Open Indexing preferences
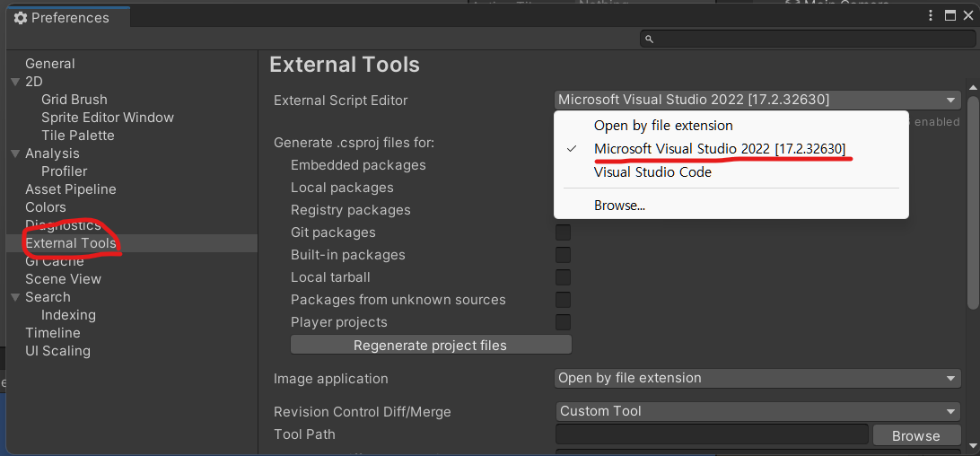Viewport: 980px width, 456px height. click(68, 315)
